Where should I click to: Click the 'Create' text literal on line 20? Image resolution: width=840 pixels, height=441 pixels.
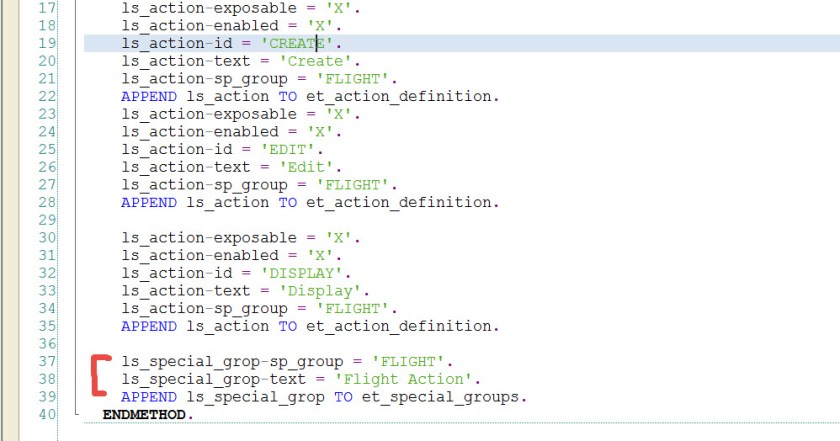pos(315,61)
